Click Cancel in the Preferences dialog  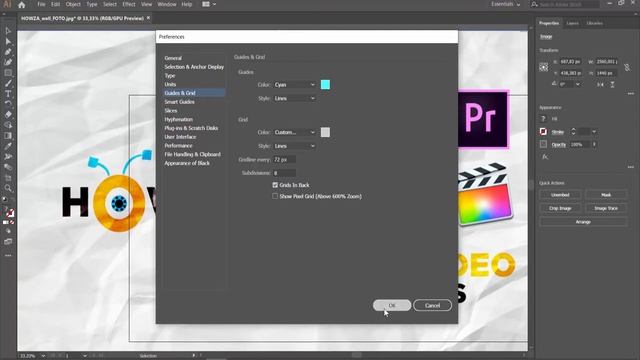click(x=432, y=305)
